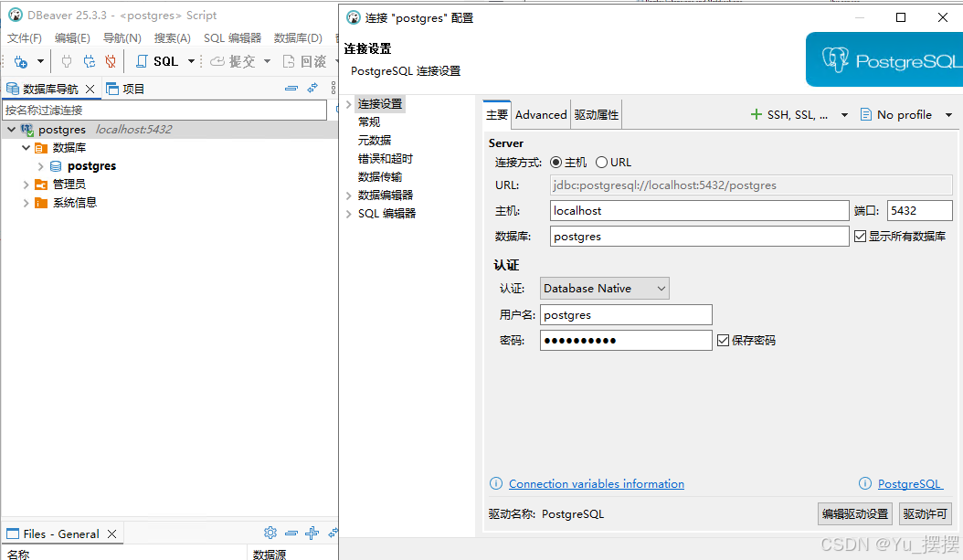Click the navigator view menu dots icon

pyautogui.click(x=333, y=88)
